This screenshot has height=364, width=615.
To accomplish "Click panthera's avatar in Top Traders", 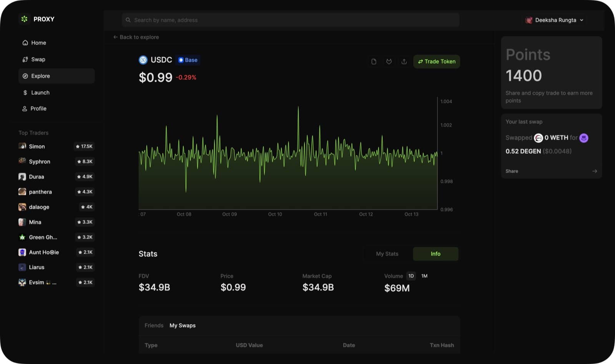I will 22,192.
